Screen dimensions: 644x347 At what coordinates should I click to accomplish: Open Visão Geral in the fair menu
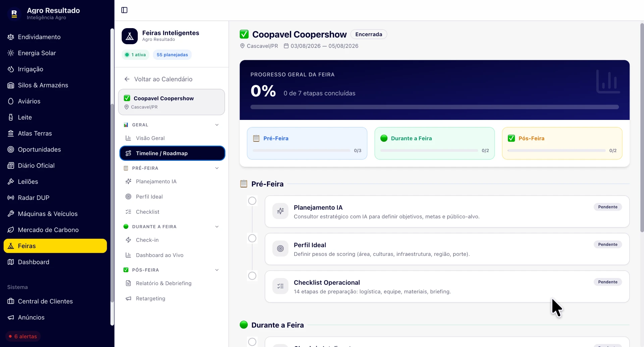tap(172, 138)
